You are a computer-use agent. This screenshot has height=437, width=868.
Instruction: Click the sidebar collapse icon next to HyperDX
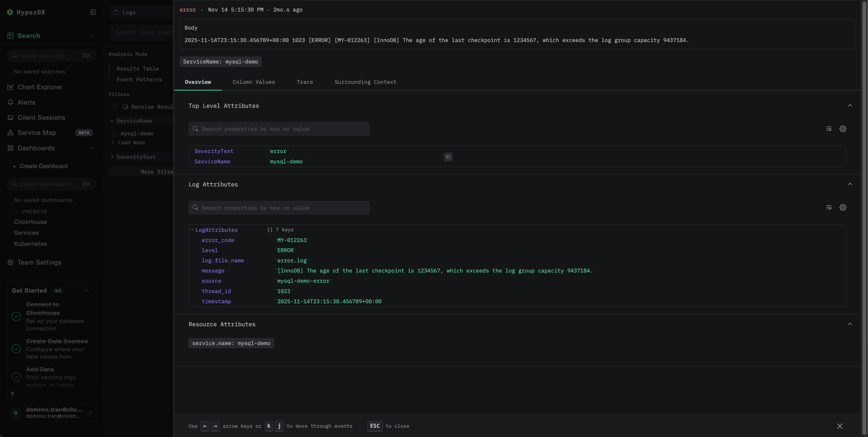(x=93, y=12)
